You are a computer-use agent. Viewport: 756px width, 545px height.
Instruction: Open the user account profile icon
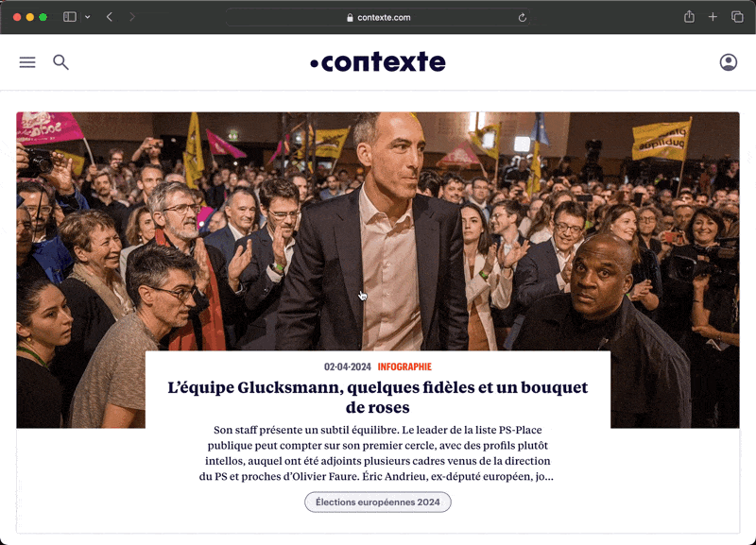pyautogui.click(x=728, y=62)
